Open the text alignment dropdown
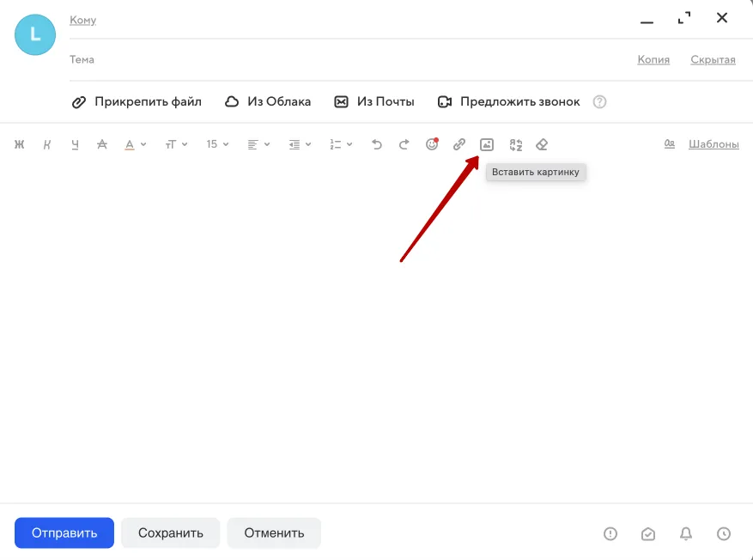This screenshot has height=560, width=753. pos(258,144)
